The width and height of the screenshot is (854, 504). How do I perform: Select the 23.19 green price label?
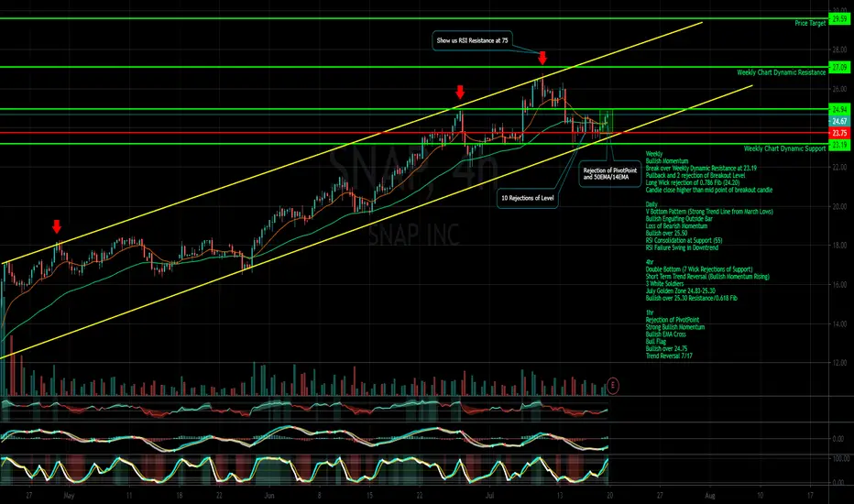pos(839,145)
